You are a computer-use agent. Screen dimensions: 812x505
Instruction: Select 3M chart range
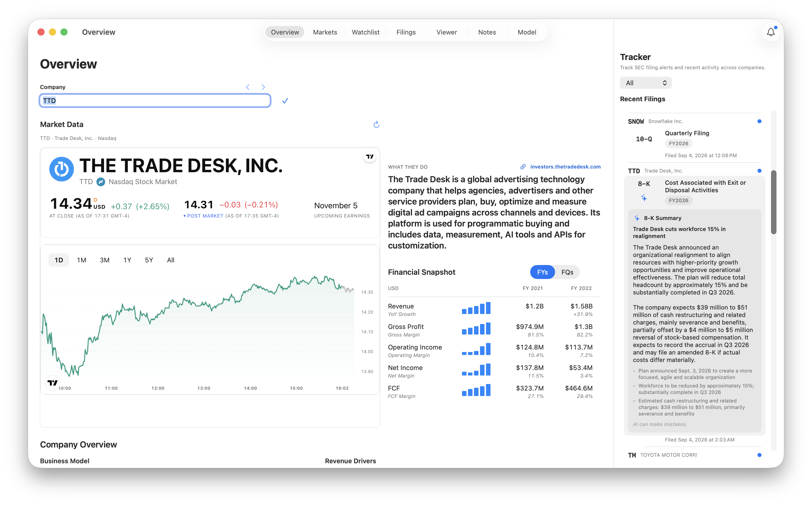(x=104, y=260)
